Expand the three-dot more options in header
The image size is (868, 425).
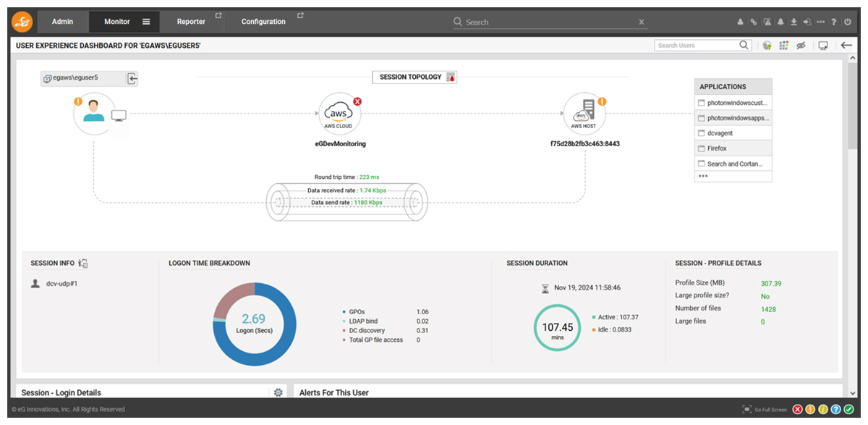(820, 22)
